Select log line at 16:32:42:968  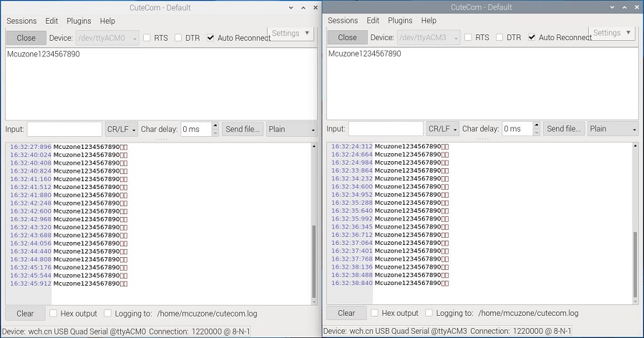point(69,219)
